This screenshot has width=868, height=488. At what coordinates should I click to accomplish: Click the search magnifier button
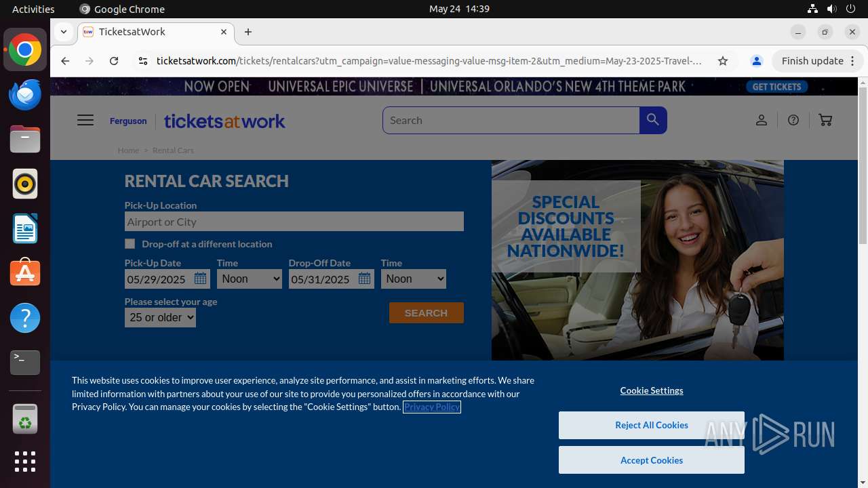point(653,120)
